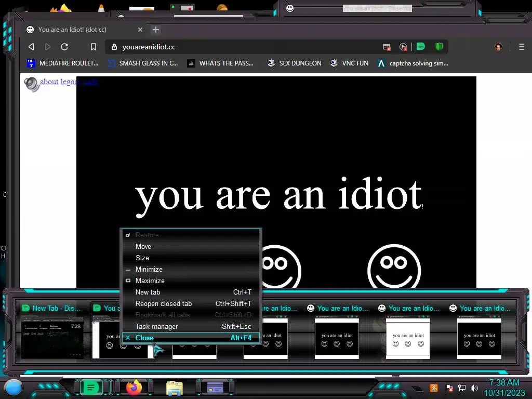The width and height of the screenshot is (532, 399).
Task: Reload the youareanidiot.cc page
Action: (64, 47)
